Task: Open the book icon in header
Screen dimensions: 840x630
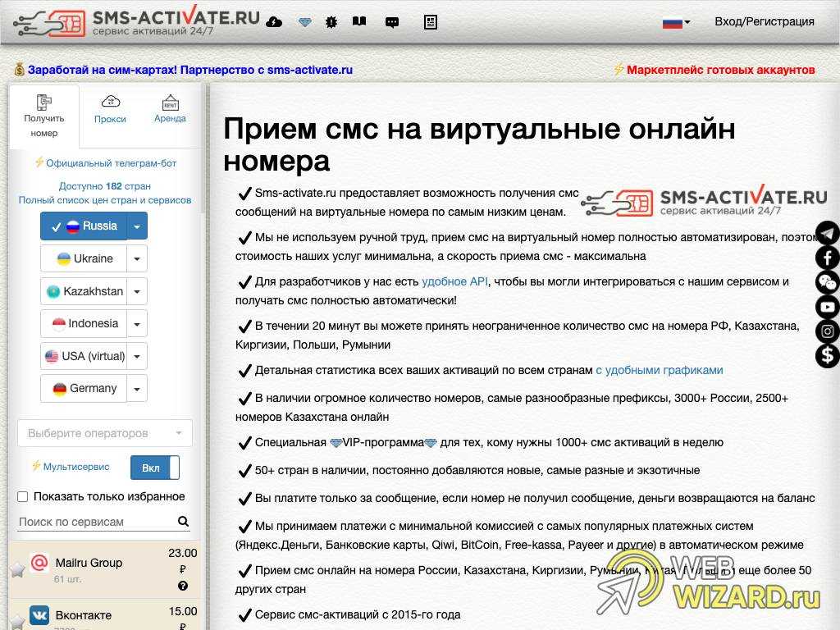Action: pos(359,21)
